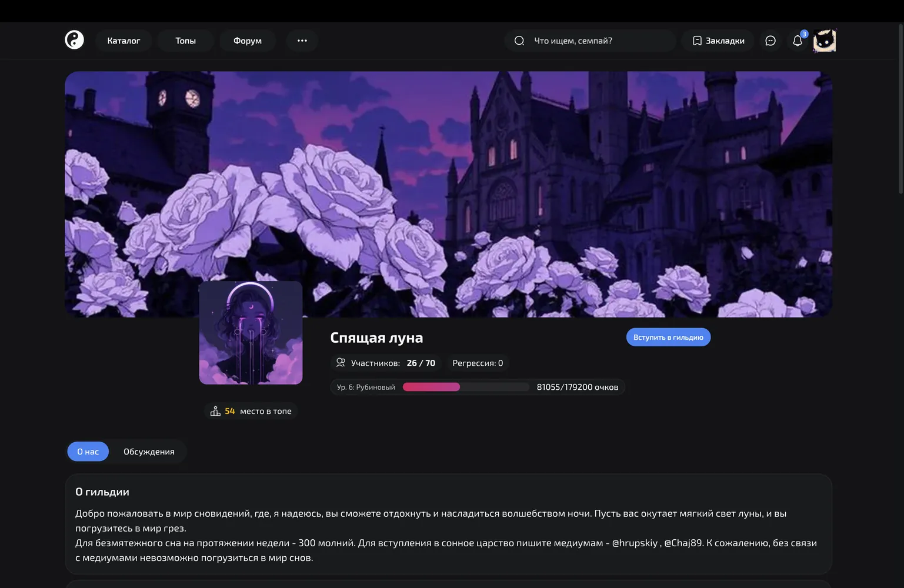Click Вступить в гильдию button
The width and height of the screenshot is (904, 588).
pos(668,337)
